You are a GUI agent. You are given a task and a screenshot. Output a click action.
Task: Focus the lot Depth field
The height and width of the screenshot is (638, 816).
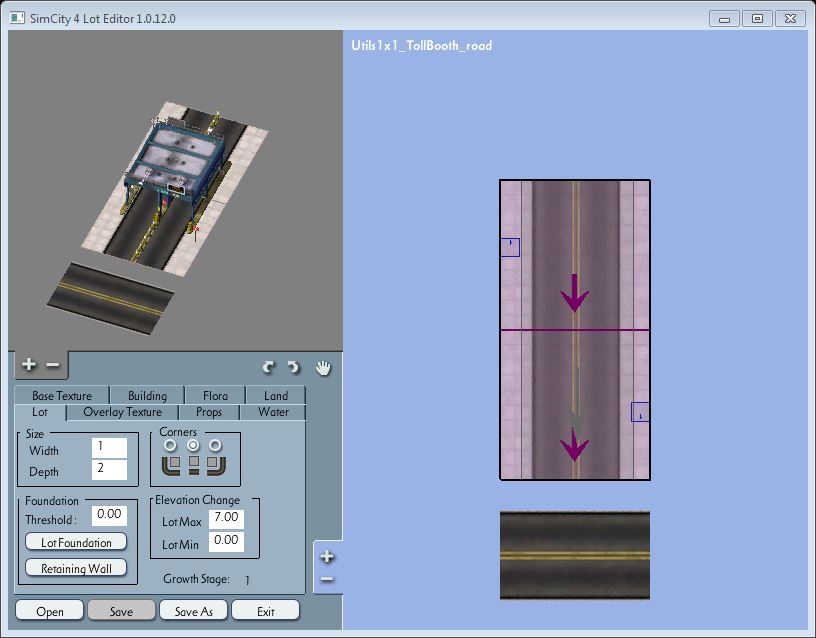point(109,469)
